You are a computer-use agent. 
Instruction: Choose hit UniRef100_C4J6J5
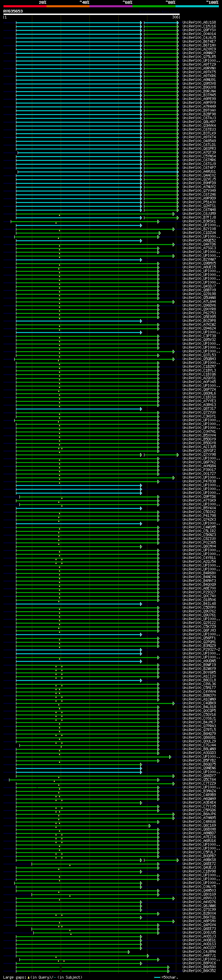click(199, 38)
